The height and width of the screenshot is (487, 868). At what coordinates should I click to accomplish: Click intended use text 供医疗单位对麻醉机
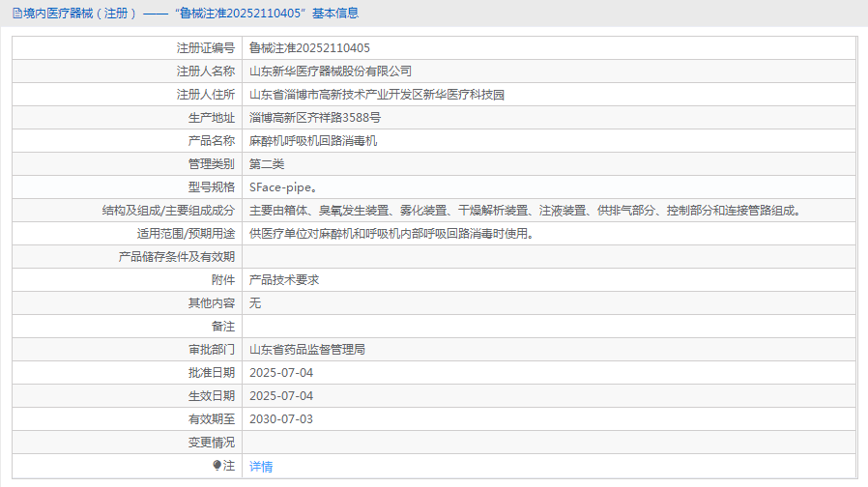(x=391, y=234)
